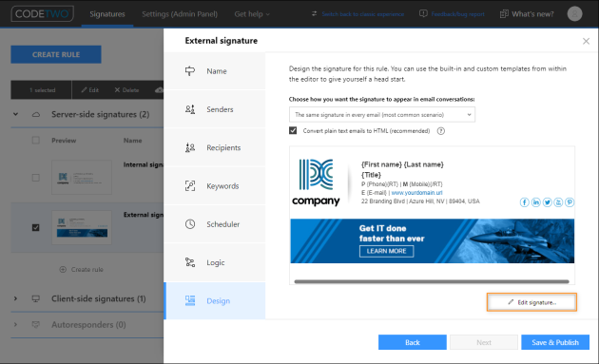
Task: Go to the Scheduler step
Action: tap(214, 224)
